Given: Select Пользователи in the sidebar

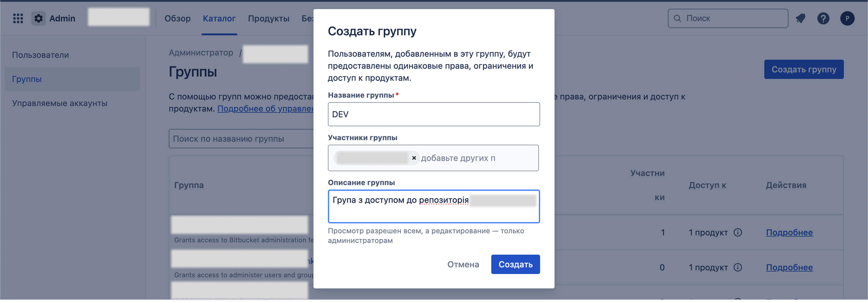Looking at the screenshot, I should pos(72,55).
